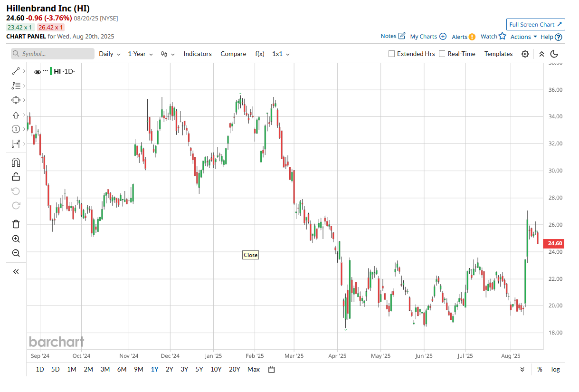Select the 10Y range button
This screenshot has width=579, height=392.
pos(216,369)
